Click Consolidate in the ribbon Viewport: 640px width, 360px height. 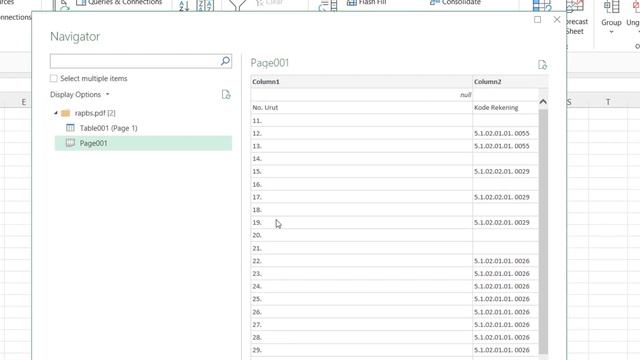tap(455, 2)
